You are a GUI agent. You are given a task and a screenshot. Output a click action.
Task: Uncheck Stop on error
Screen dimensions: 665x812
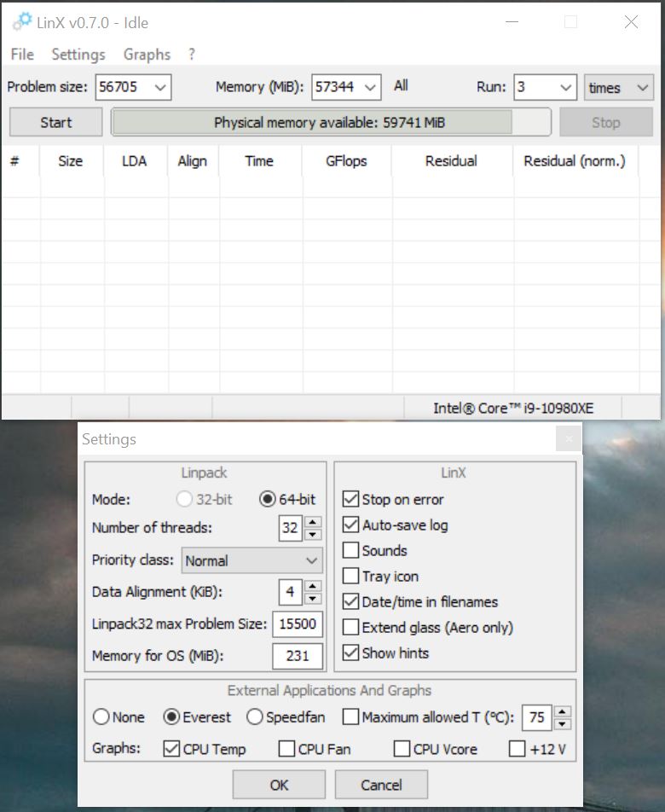tap(351, 499)
